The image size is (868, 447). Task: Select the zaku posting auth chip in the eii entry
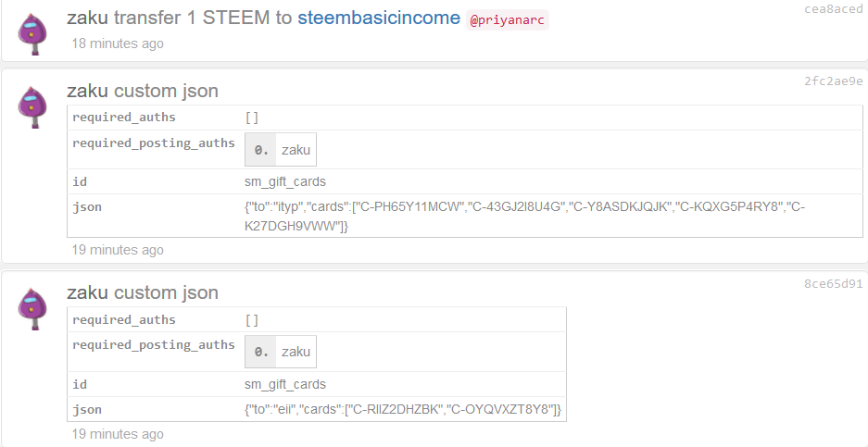pos(281,352)
